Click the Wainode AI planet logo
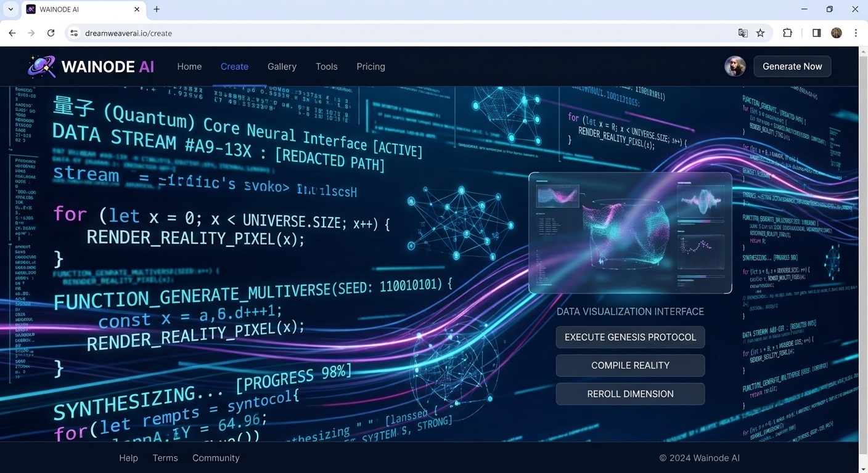 click(x=41, y=67)
